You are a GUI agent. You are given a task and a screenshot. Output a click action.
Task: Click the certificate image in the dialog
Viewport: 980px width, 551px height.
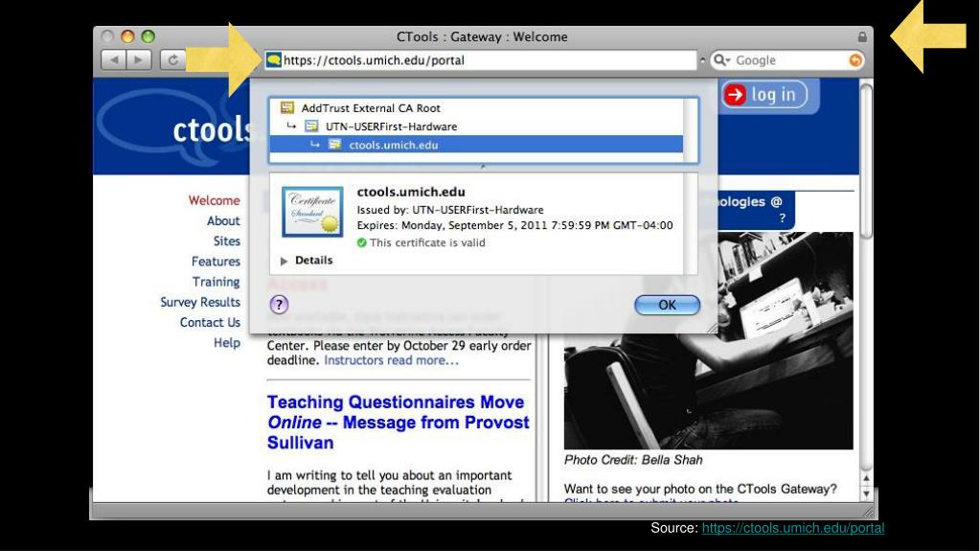tap(312, 212)
